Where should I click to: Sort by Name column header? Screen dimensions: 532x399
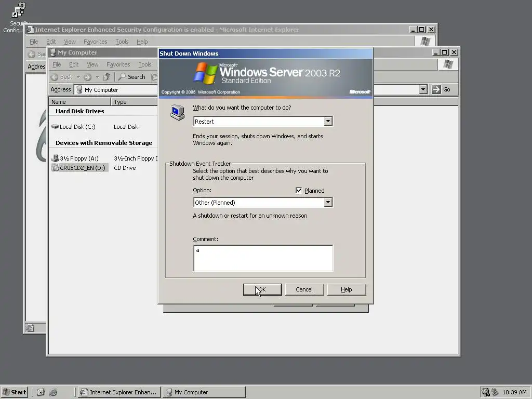click(x=79, y=101)
